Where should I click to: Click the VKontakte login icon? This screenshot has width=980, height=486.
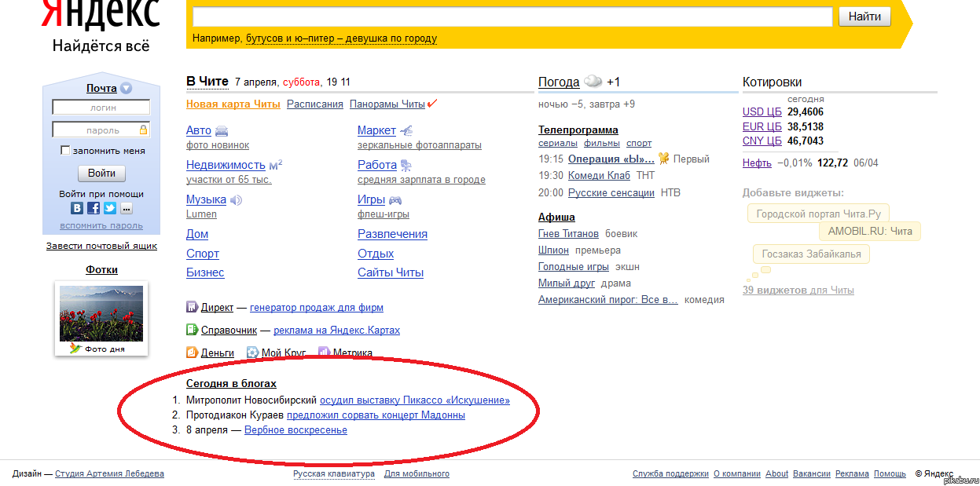77,208
